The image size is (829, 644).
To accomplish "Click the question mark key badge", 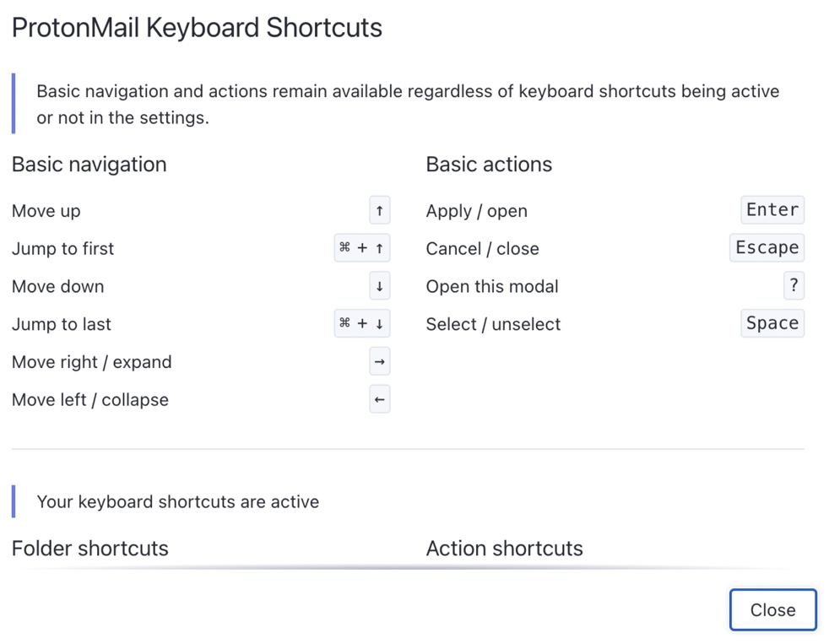I will click(794, 285).
